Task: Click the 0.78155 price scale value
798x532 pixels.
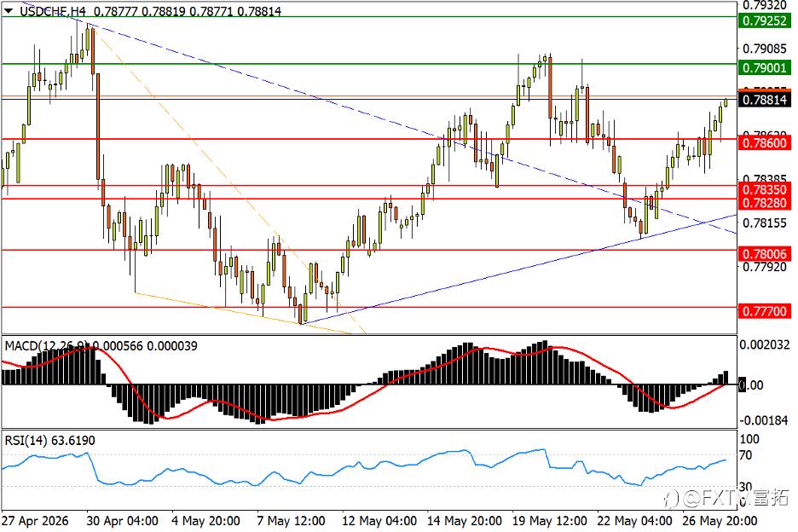Action: (x=765, y=223)
